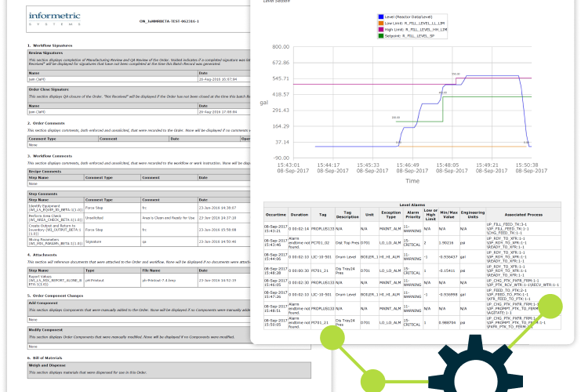
Task: Click the 'Level Alarms' table title
Action: [412, 205]
